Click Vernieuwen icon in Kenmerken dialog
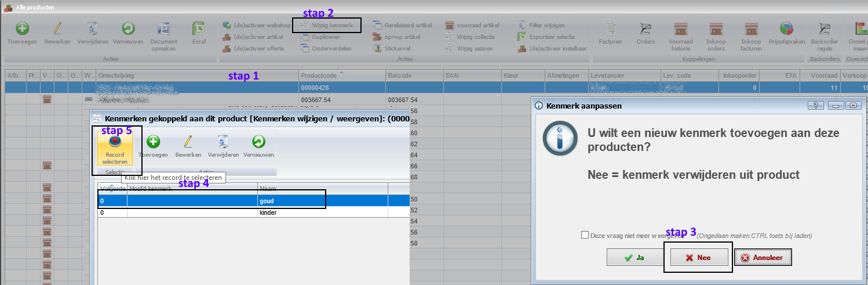 point(258,142)
